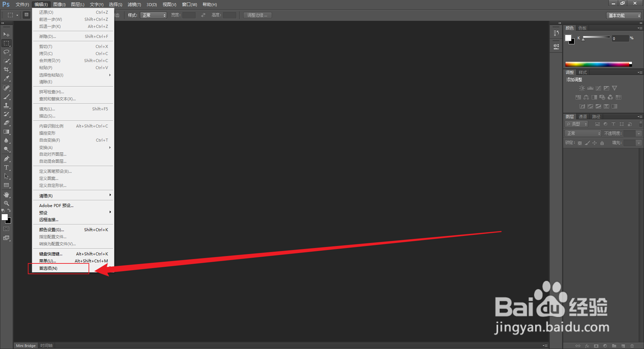Screen dimensions: 644x349
Task: Toggle type layer filter
Action: tap(613, 124)
